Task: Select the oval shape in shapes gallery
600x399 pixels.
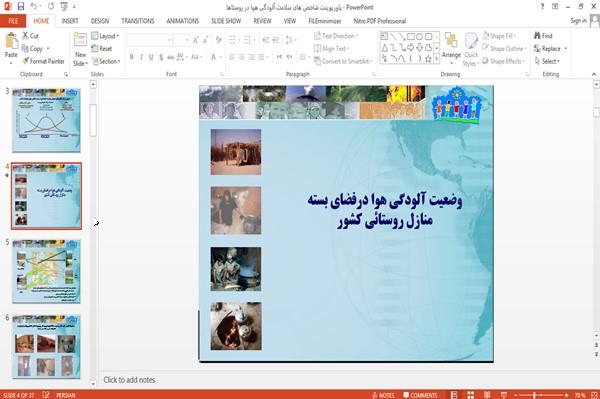Action: pos(419,37)
